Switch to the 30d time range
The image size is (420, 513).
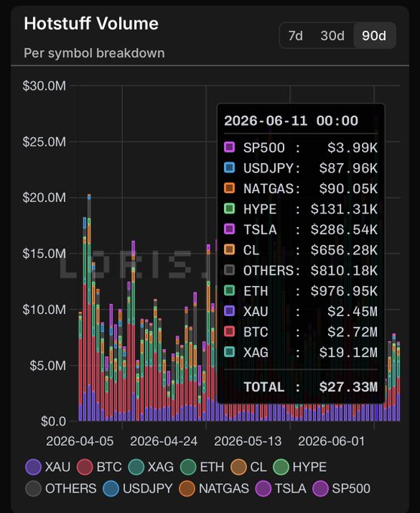point(333,35)
